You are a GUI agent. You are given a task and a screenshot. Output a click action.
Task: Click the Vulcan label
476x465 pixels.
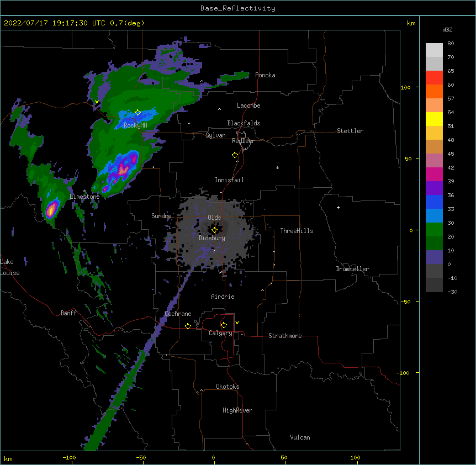300,437
